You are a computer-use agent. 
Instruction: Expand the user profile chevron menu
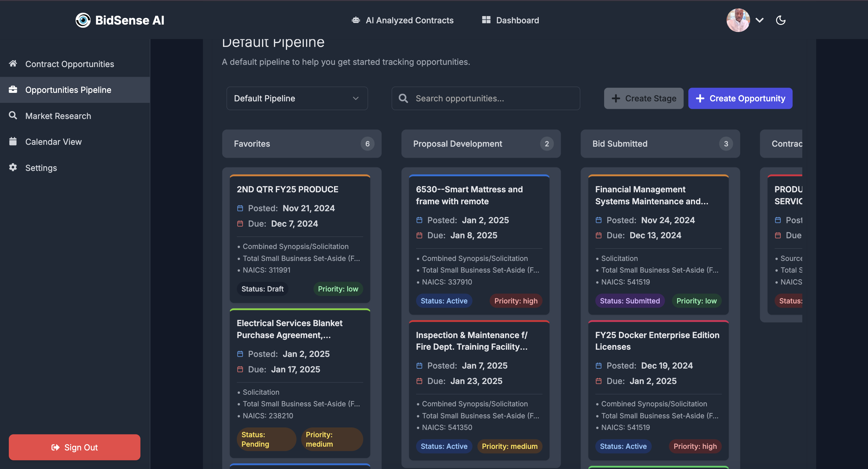tap(759, 20)
